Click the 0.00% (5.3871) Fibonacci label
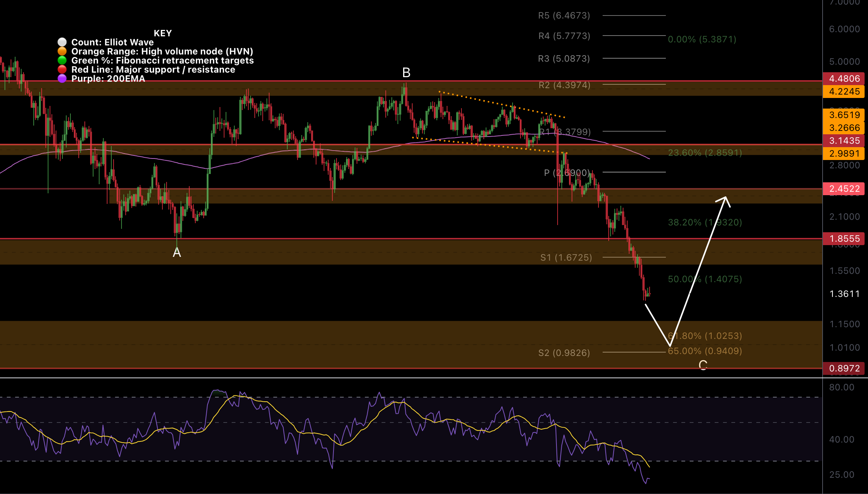Image resolution: width=868 pixels, height=494 pixels. (x=702, y=39)
